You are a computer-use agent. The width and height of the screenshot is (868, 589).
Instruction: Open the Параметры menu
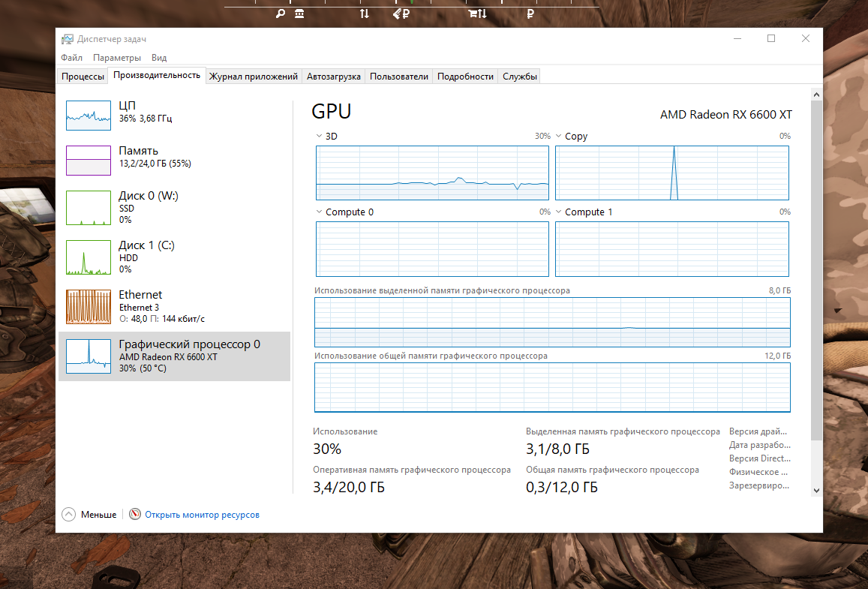point(116,58)
